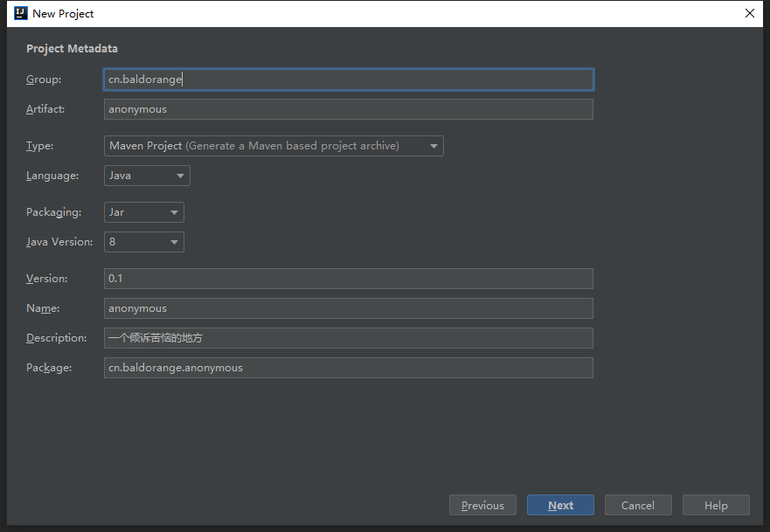Open the Packaging dropdown showing Jar
The height and width of the screenshot is (532, 770).
(x=144, y=212)
